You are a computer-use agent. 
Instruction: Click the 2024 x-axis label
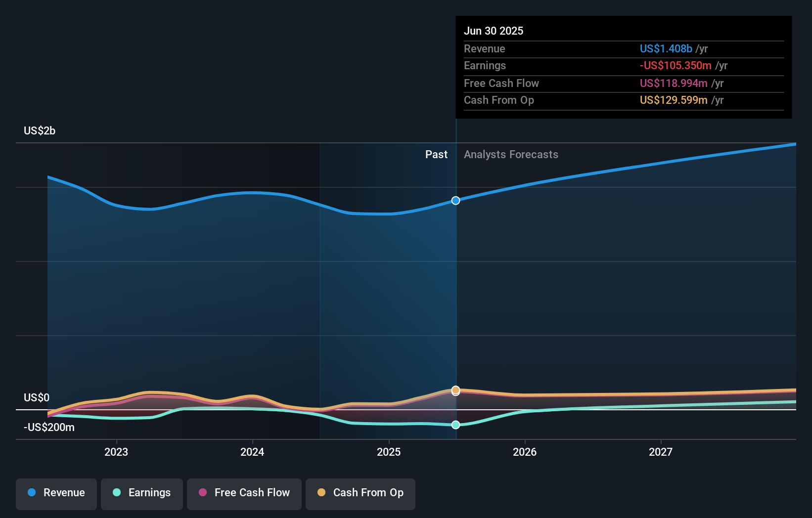(x=252, y=452)
